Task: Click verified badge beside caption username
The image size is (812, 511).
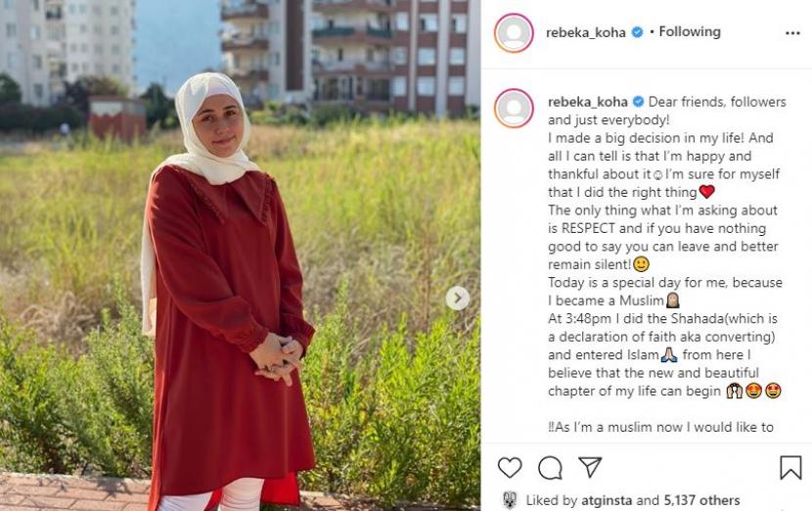Action: coord(638,102)
